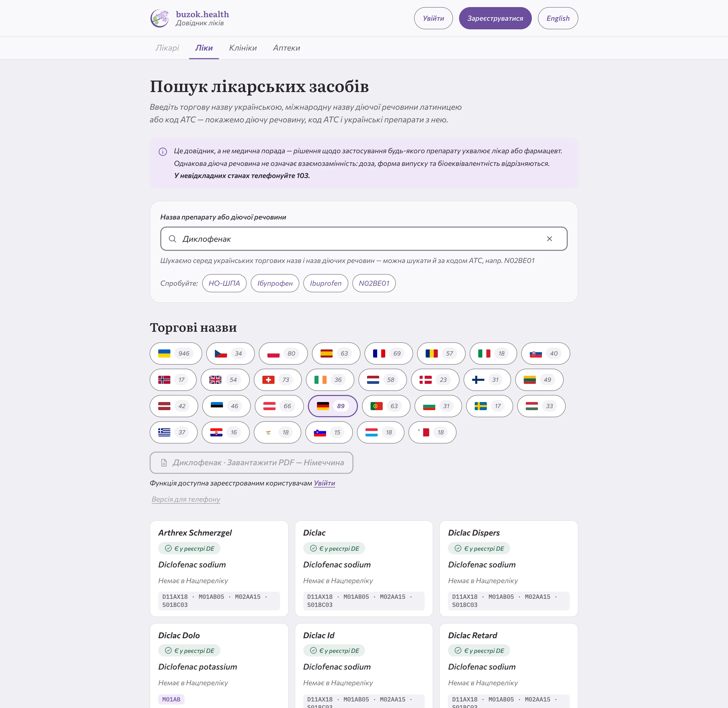This screenshot has height=708, width=728.
Task: Choose the Portugal flag filter showing 63
Action: pyautogui.click(x=386, y=406)
